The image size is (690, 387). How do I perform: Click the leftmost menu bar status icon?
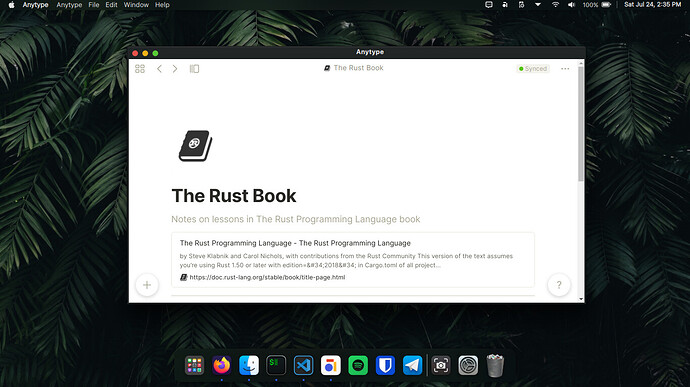tap(488, 5)
